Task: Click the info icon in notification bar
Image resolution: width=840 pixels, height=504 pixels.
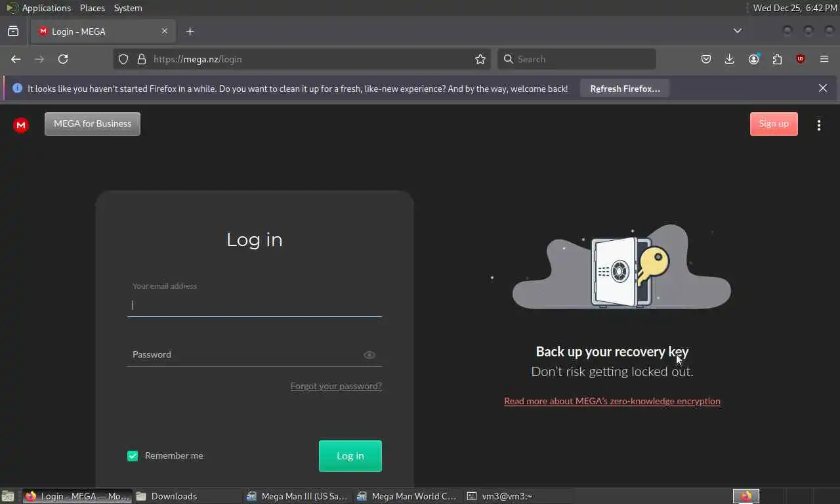Action: point(17,88)
